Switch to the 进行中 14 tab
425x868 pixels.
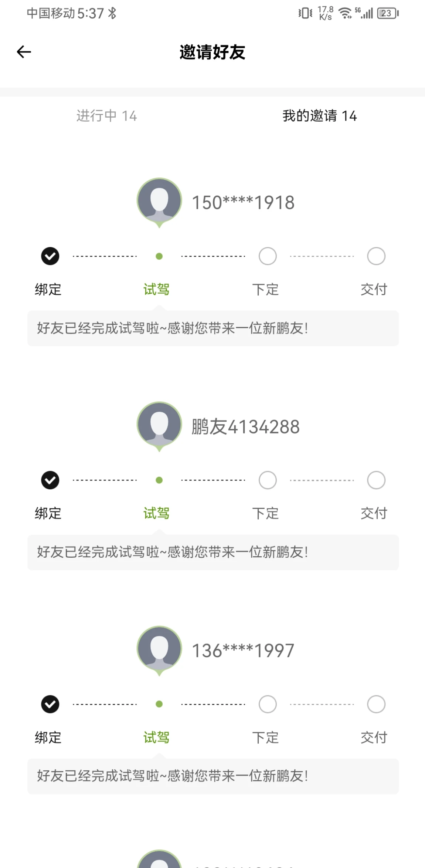point(106,116)
